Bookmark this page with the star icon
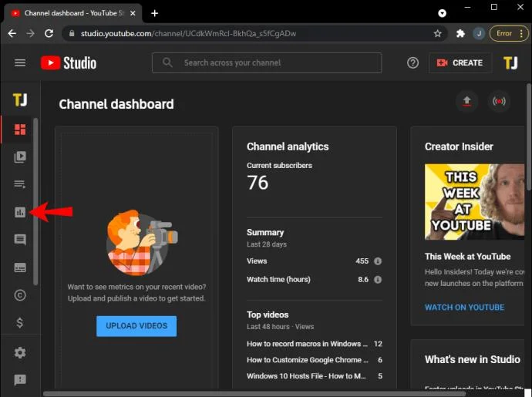Screen dimensions: 532x397 pyautogui.click(x=438, y=33)
